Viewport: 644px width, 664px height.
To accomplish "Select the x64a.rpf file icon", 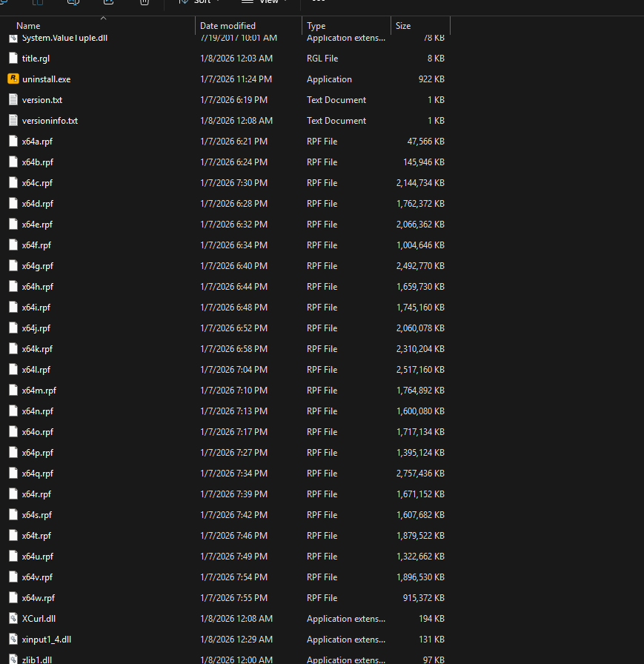I will [x=13, y=142].
